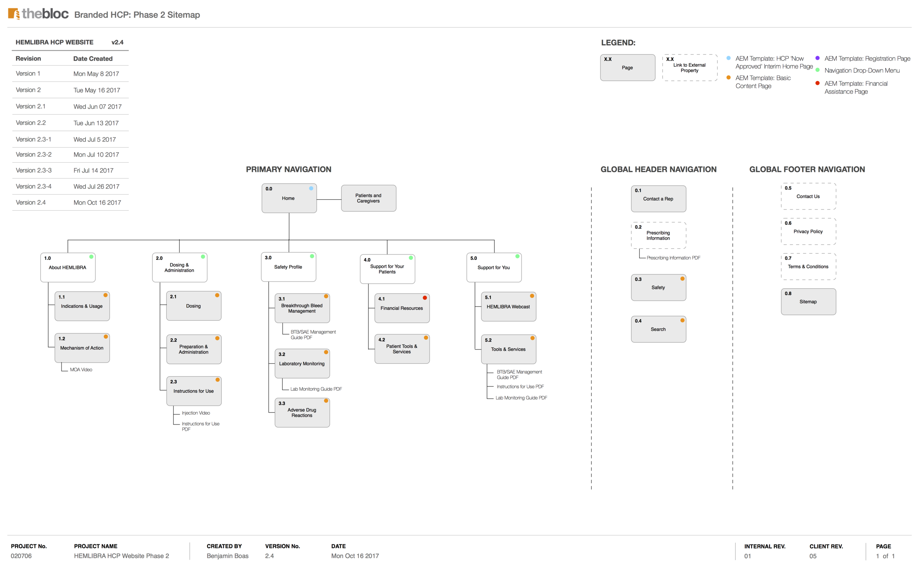Select the 0.1 Contact a Rep box

pyautogui.click(x=659, y=199)
